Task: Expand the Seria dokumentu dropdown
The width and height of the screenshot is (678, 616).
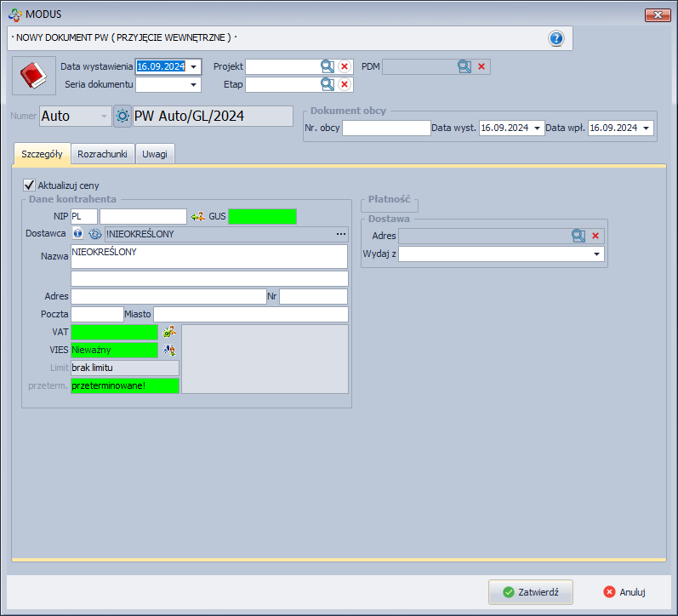Action: coord(194,84)
